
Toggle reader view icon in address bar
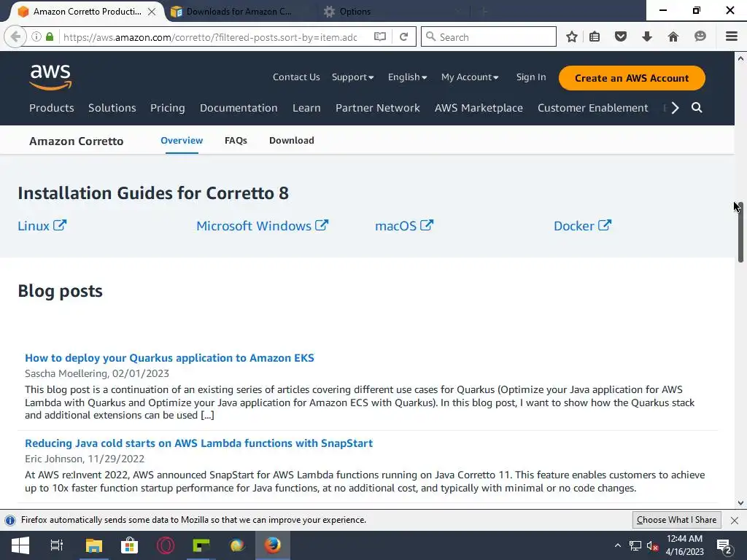click(x=379, y=36)
